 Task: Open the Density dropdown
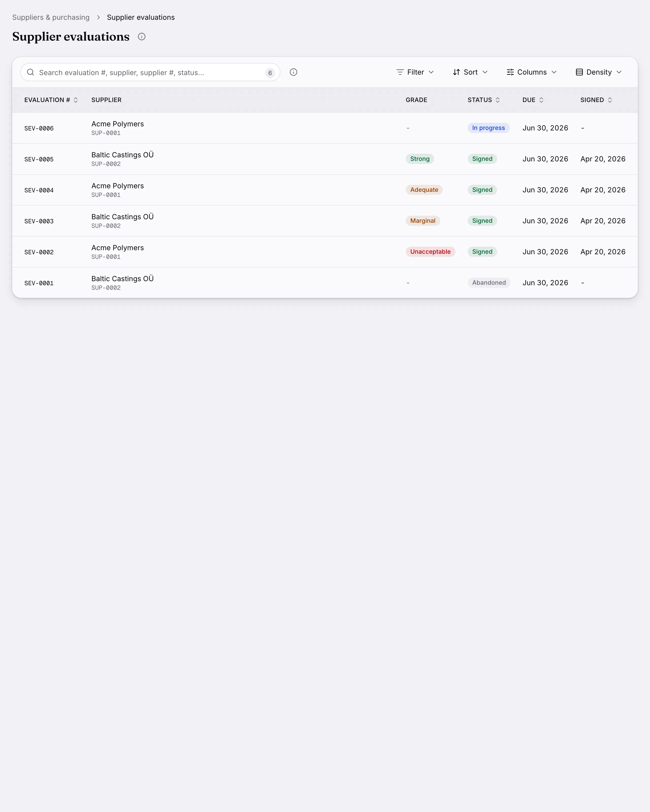click(x=599, y=72)
